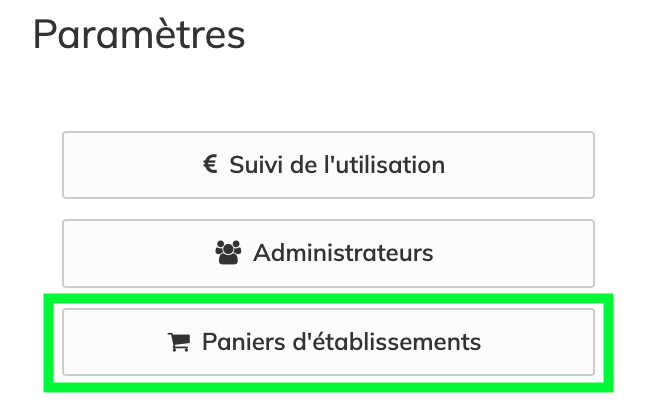Go to usage tracking via euro symbol
Screen dimensions: 664x402
pos(211,164)
